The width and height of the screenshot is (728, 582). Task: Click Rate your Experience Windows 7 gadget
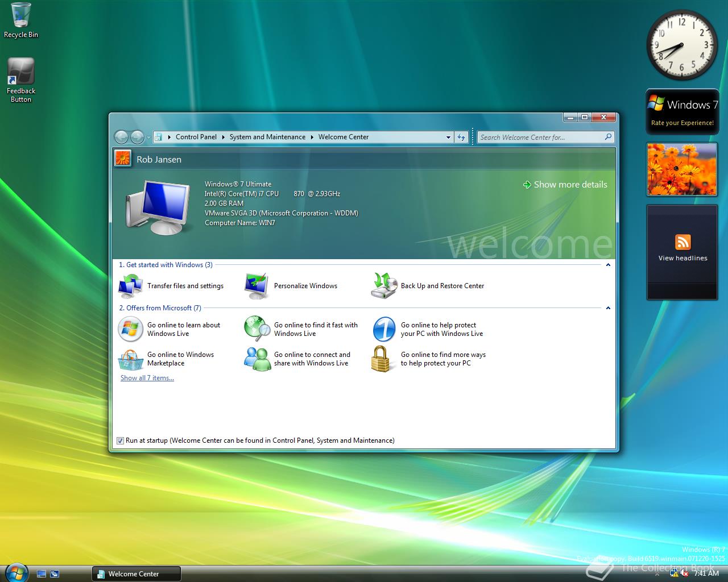[x=682, y=112]
